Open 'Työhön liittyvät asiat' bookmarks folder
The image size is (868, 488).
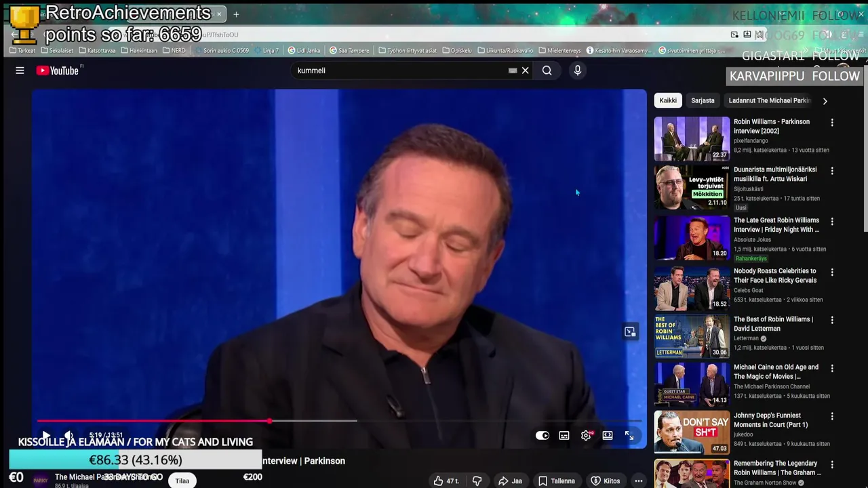(408, 50)
